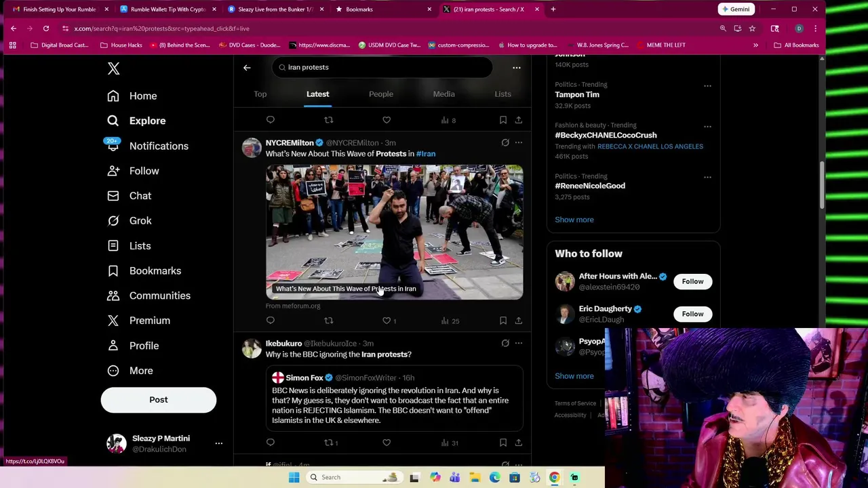
Task: Switch to the Media tab
Action: [x=444, y=94]
